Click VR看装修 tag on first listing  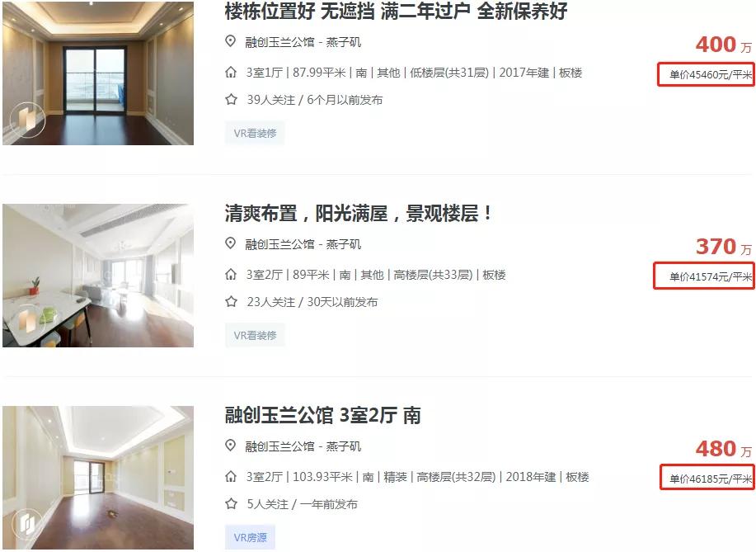[255, 133]
